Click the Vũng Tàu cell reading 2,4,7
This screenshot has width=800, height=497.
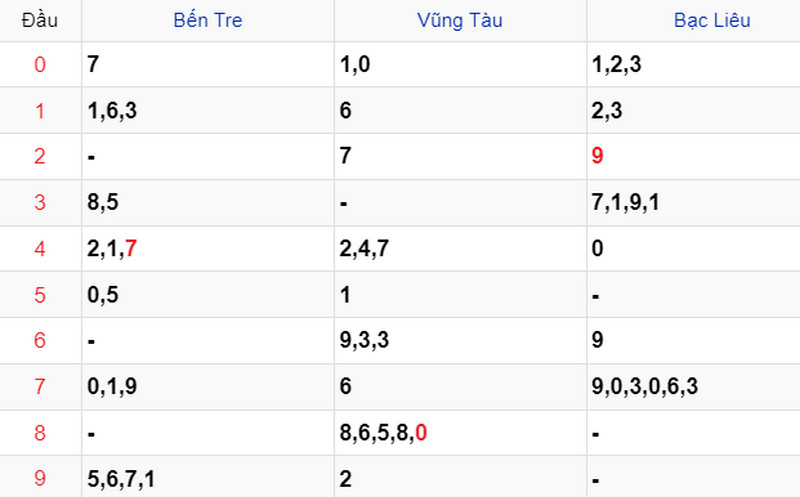[x=365, y=248]
